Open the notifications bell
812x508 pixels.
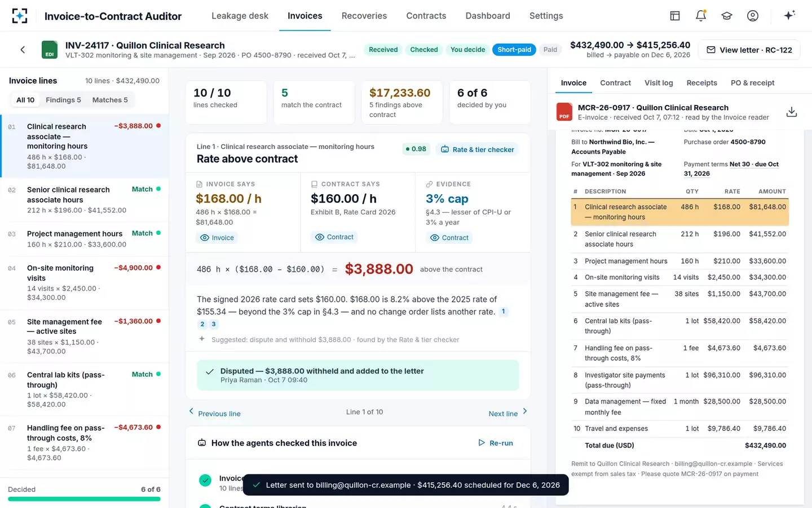[701, 16]
